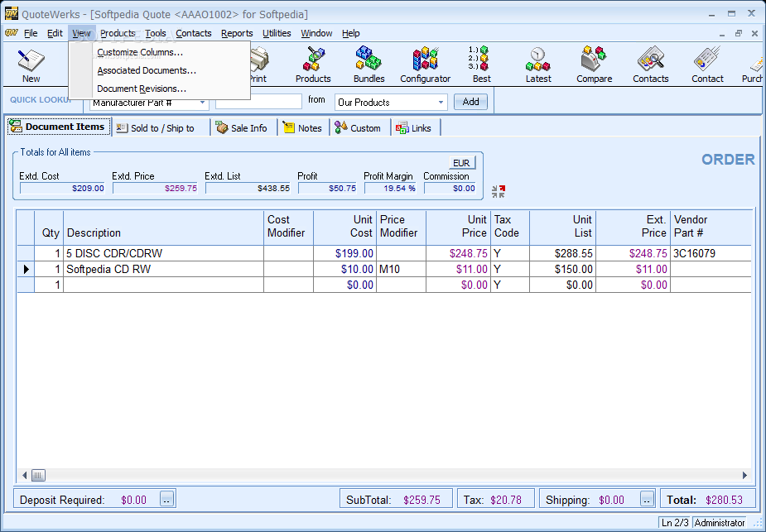This screenshot has width=766, height=532.
Task: Select the Softpedia CD RW description cell
Action: [163, 269]
